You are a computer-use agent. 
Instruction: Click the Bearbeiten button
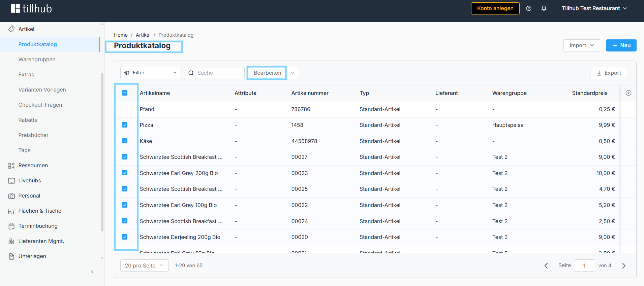267,73
